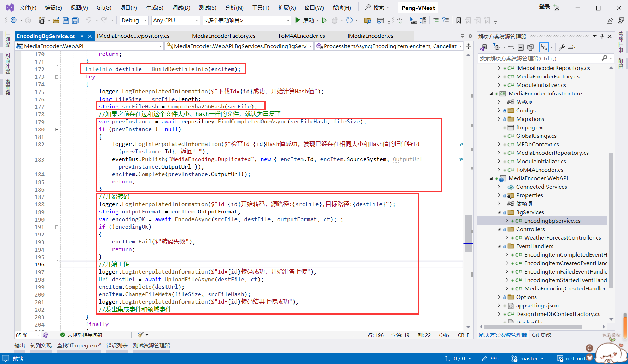Click the comment-out selected lines icon
Viewport: 628px width, 364px height.
[x=436, y=20]
